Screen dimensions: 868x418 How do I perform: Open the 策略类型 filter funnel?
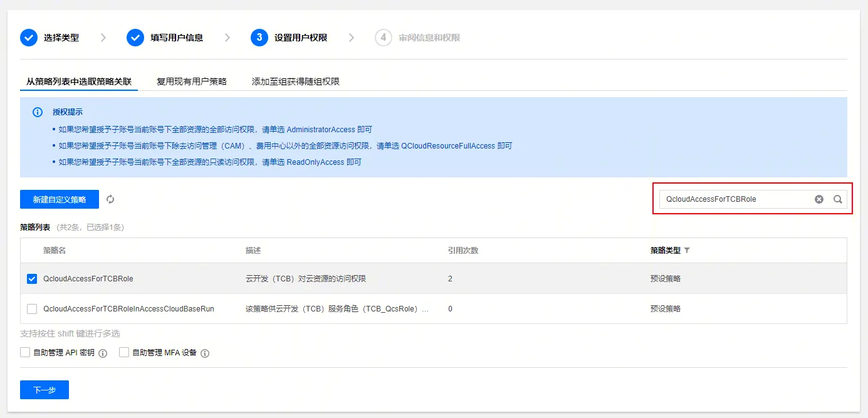687,250
